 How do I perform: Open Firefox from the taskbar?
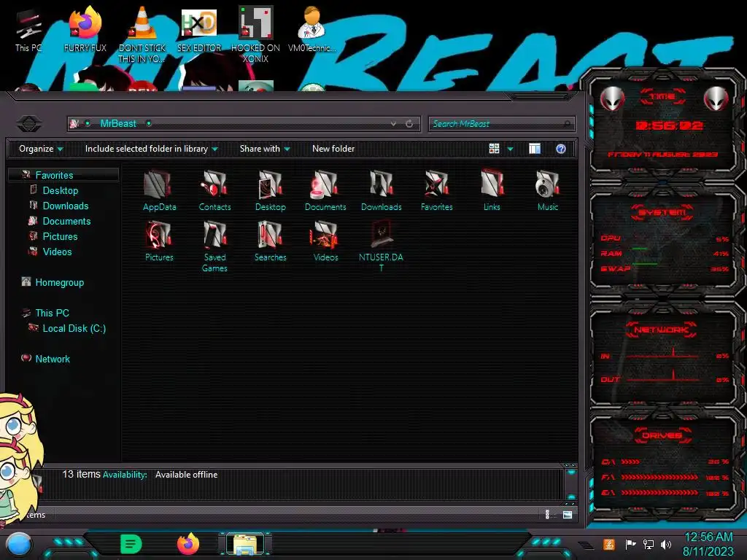[x=188, y=544]
